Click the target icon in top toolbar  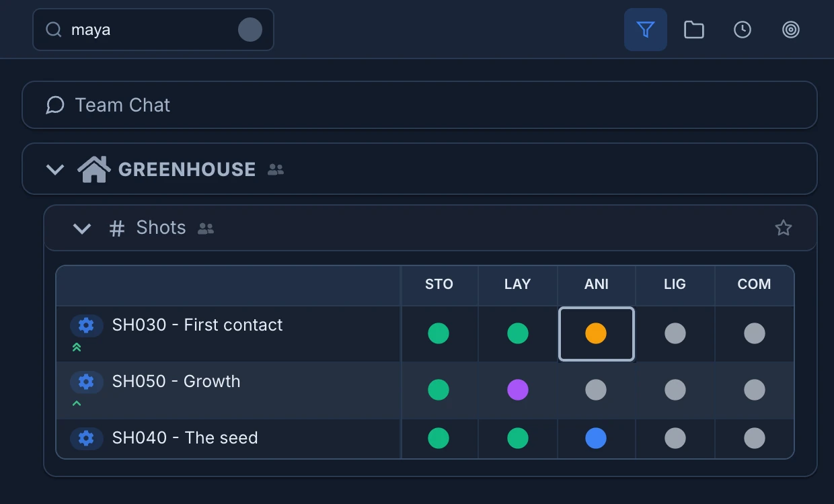pos(791,30)
